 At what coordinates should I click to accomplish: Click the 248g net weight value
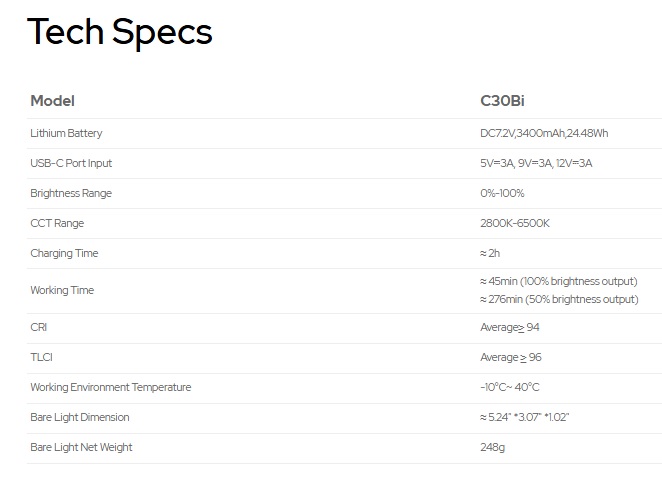[492, 447]
